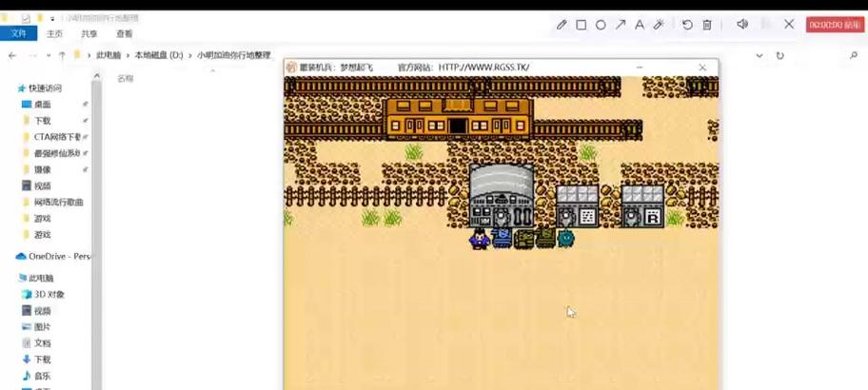
Task: Select 此电脑 in the navigation pane
Action: (41, 278)
